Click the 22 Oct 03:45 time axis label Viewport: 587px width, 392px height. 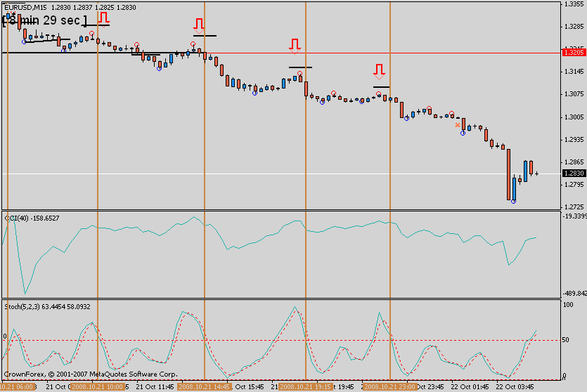[515, 387]
